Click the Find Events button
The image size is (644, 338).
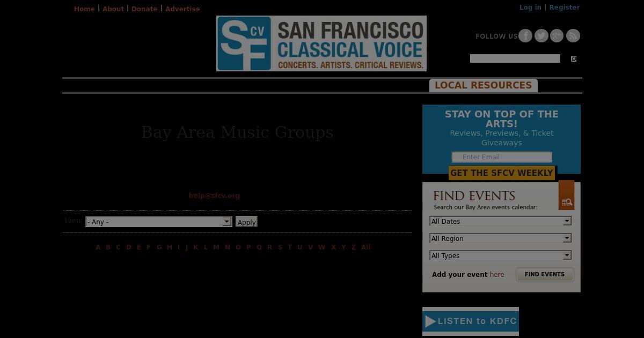tap(545, 274)
